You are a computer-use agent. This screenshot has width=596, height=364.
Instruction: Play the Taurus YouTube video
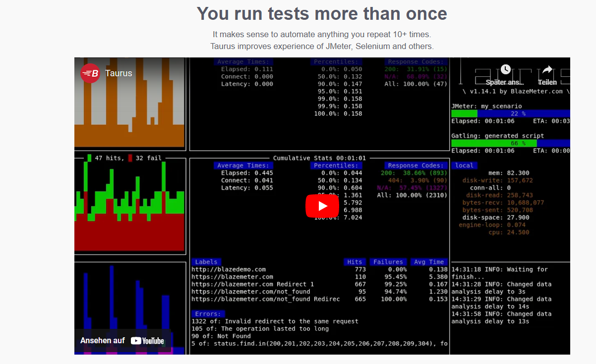pyautogui.click(x=322, y=206)
